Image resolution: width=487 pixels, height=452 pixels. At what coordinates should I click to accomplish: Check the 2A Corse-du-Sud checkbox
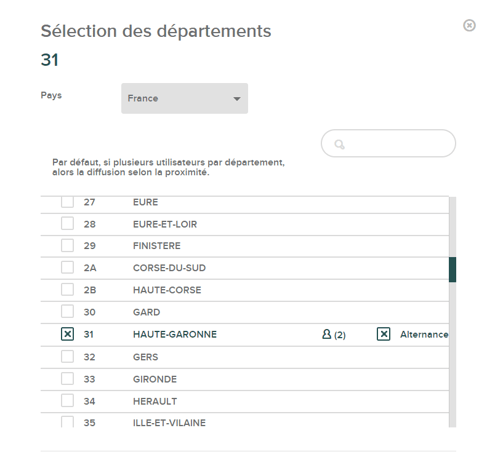67,267
